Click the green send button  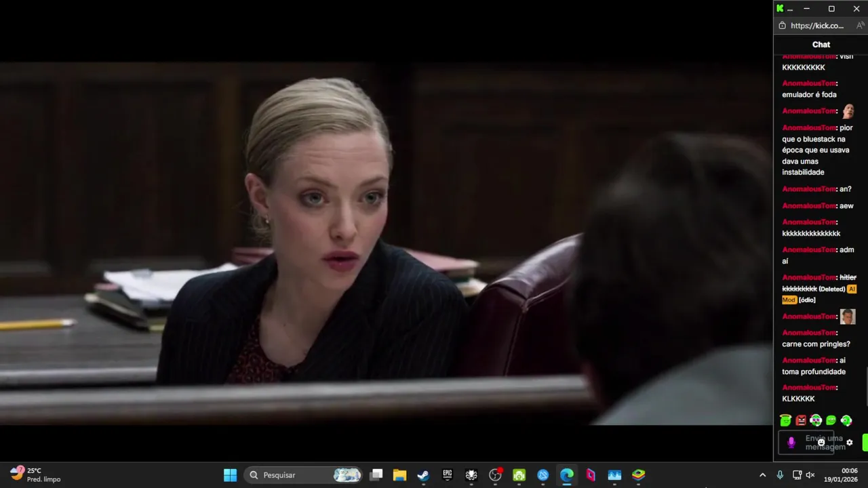click(x=865, y=443)
